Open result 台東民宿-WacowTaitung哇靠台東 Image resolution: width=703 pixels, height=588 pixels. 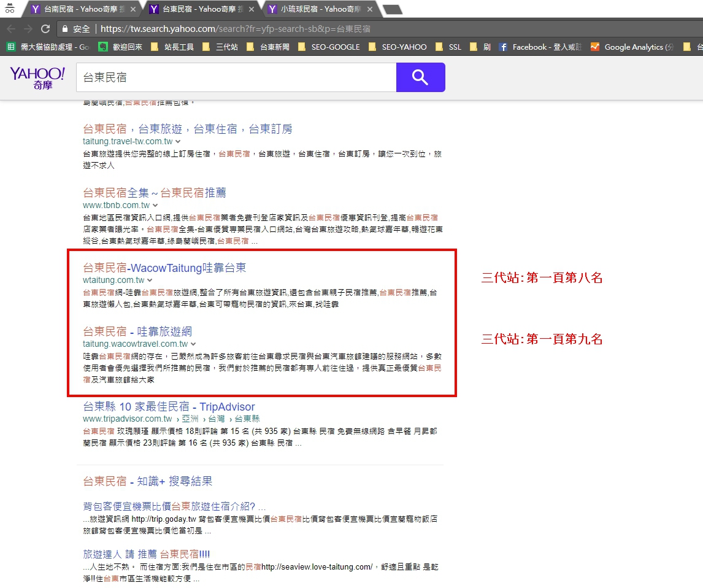[164, 268]
